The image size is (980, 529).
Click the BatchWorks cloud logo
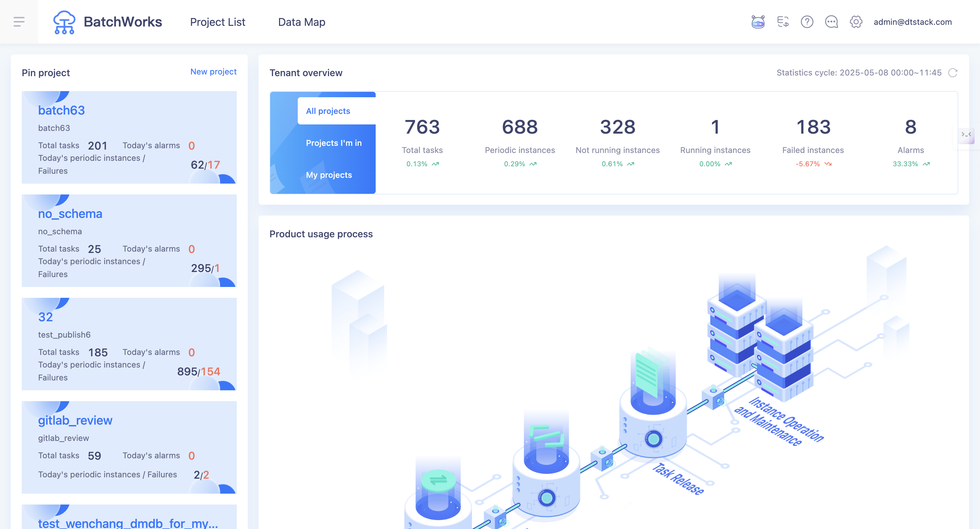point(64,22)
